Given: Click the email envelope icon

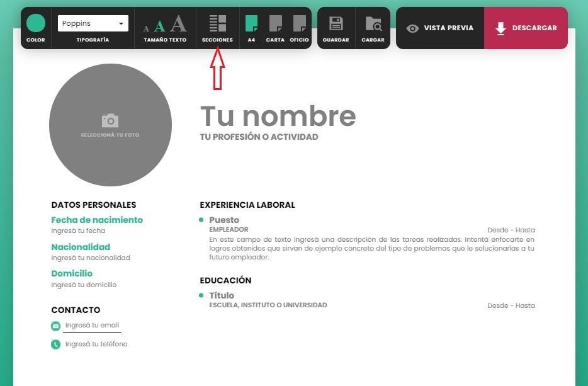Looking at the screenshot, I should click(x=55, y=326).
